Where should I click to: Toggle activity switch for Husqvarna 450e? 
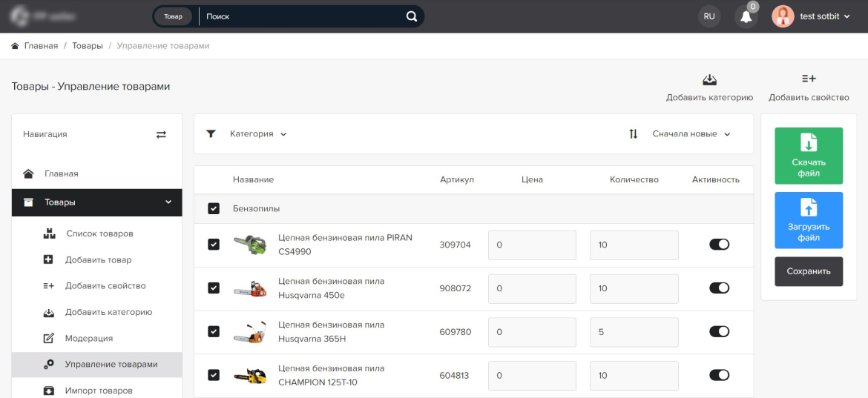(719, 288)
